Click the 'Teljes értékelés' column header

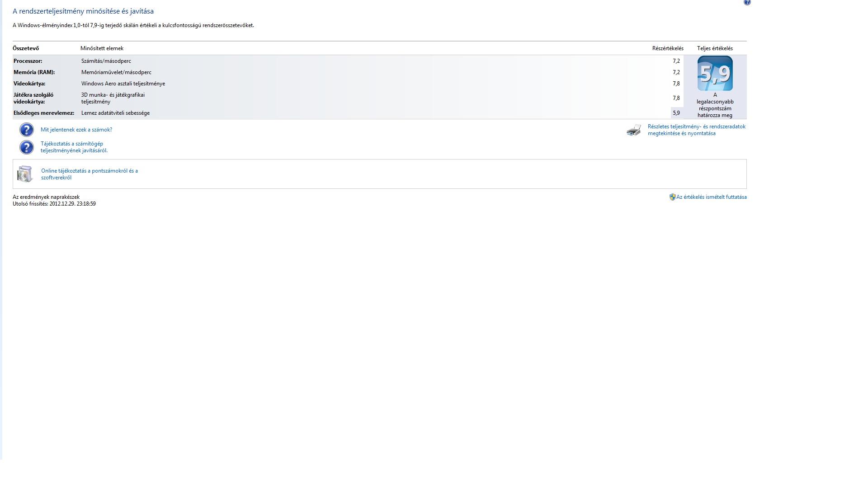tap(714, 48)
